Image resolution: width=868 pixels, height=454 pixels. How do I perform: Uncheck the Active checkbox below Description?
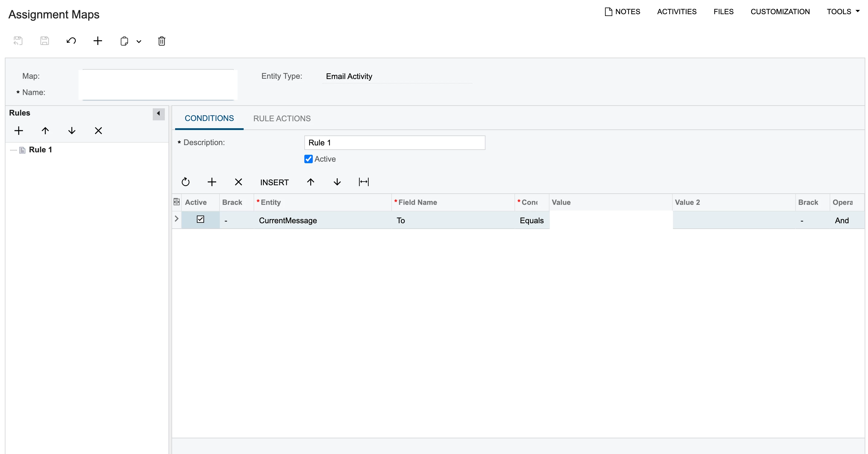pos(308,159)
